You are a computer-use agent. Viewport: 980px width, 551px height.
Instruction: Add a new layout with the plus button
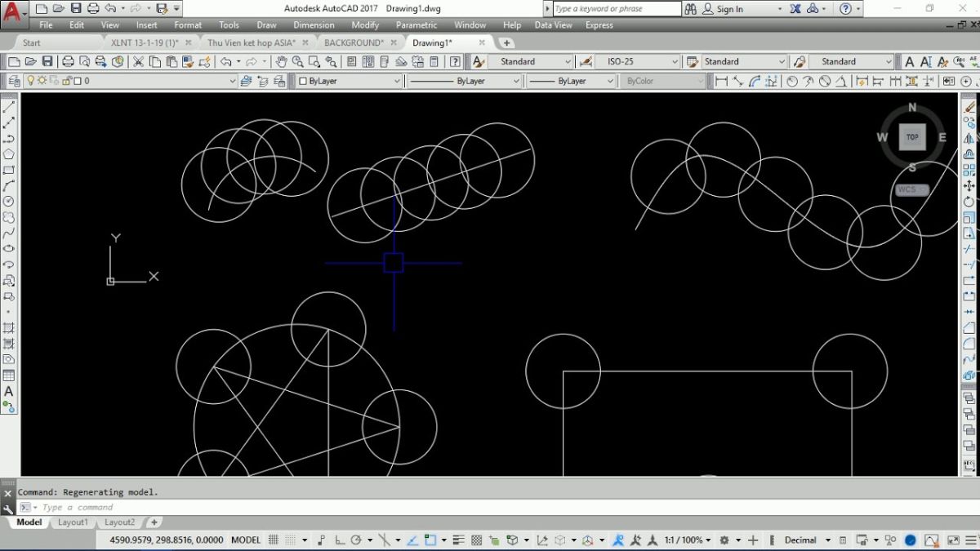[x=154, y=522]
